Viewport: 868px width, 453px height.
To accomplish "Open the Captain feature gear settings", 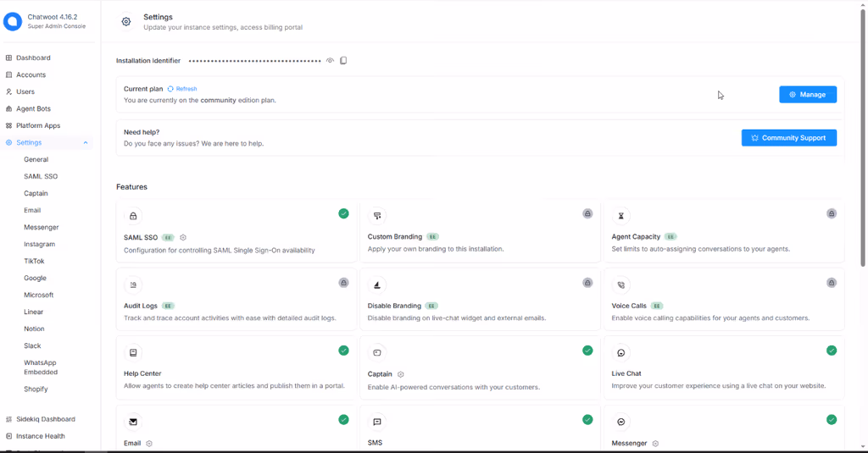I will (x=401, y=374).
